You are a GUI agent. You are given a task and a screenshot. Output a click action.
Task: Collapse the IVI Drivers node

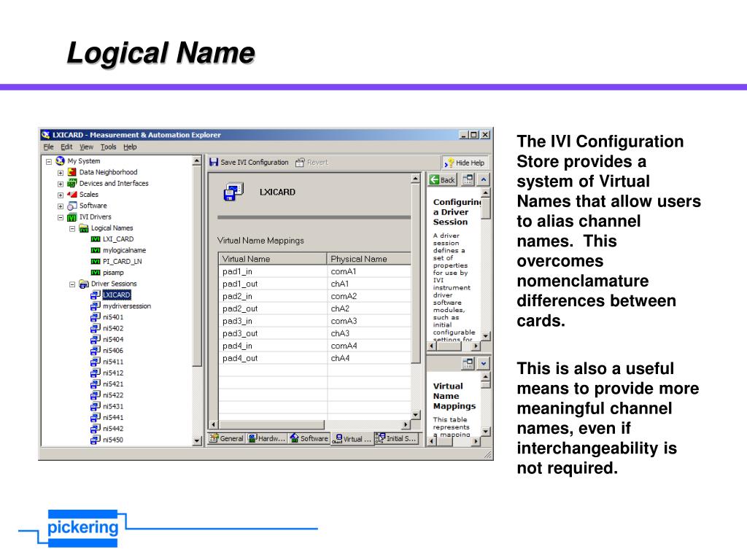click(61, 217)
